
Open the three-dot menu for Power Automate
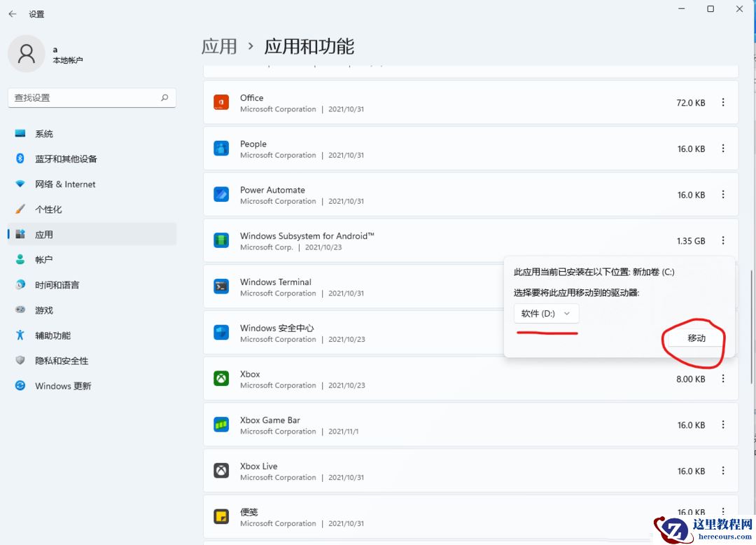click(x=723, y=195)
